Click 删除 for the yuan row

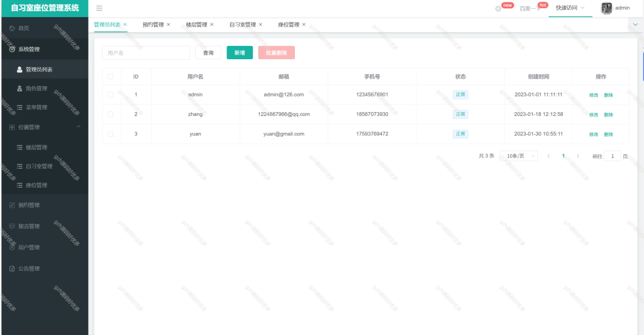[x=608, y=134]
